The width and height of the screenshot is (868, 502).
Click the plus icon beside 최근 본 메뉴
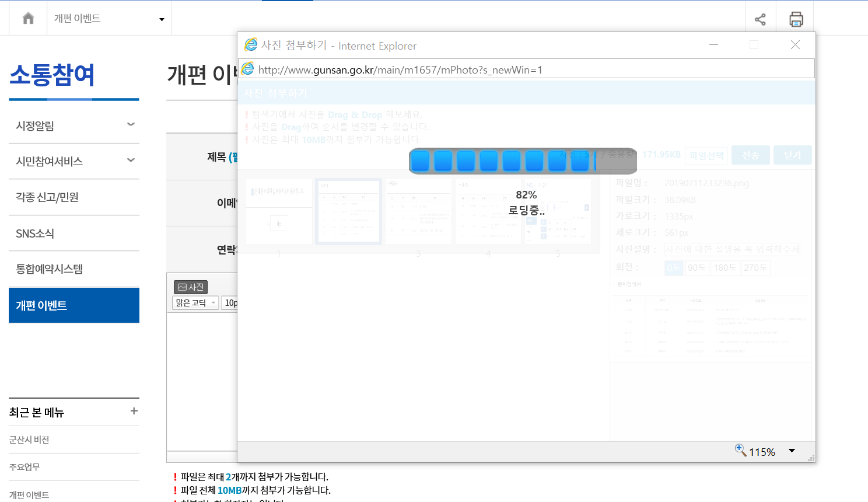pos(134,412)
